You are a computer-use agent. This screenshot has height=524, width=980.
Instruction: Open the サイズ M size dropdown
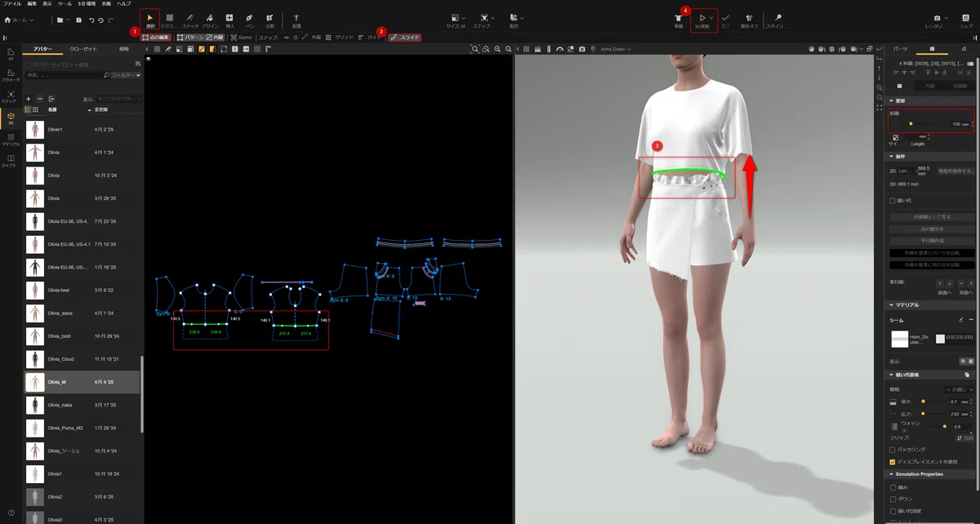click(458, 20)
